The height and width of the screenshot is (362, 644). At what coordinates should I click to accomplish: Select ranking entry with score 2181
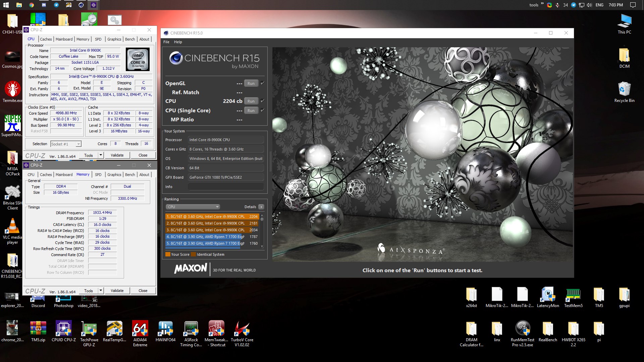point(212,223)
